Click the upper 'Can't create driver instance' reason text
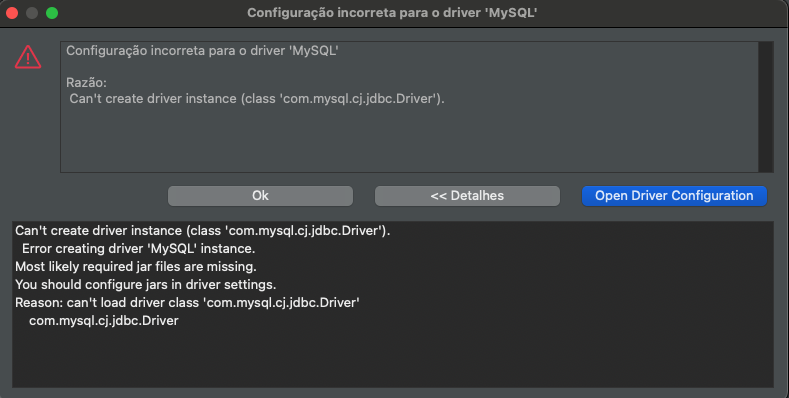789x398 pixels. pyautogui.click(x=257, y=99)
